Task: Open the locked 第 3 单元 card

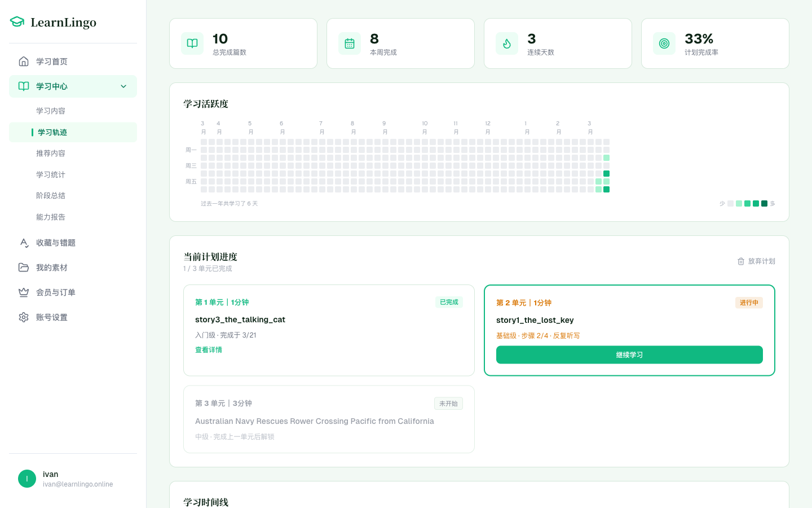Action: [329, 419]
